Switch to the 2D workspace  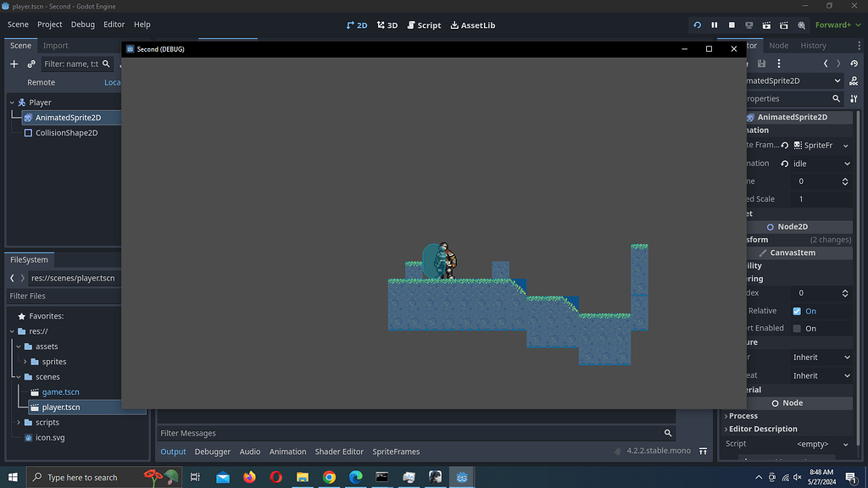pyautogui.click(x=357, y=25)
